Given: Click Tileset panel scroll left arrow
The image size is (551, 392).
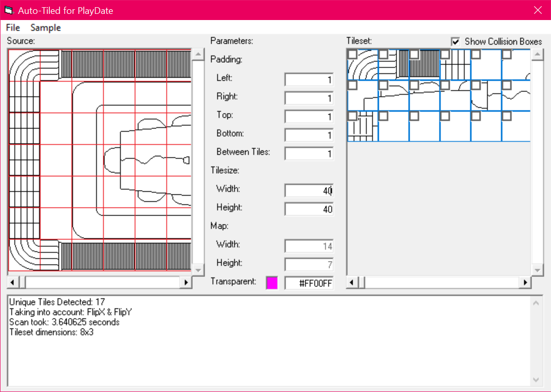Looking at the screenshot, I should 352,283.
